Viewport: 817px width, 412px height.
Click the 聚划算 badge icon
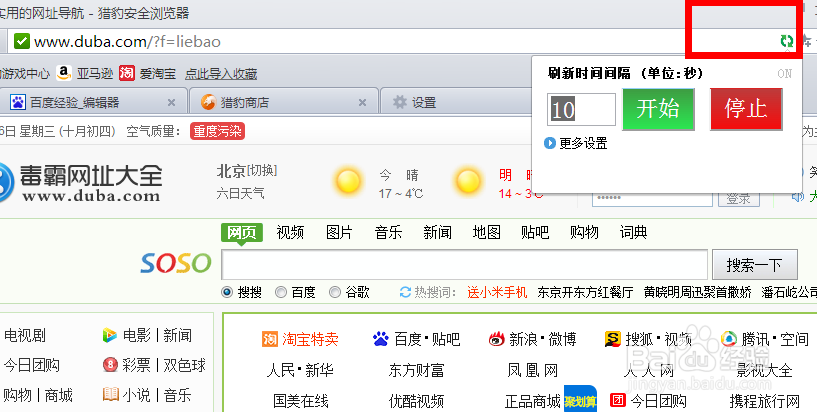[x=580, y=401]
